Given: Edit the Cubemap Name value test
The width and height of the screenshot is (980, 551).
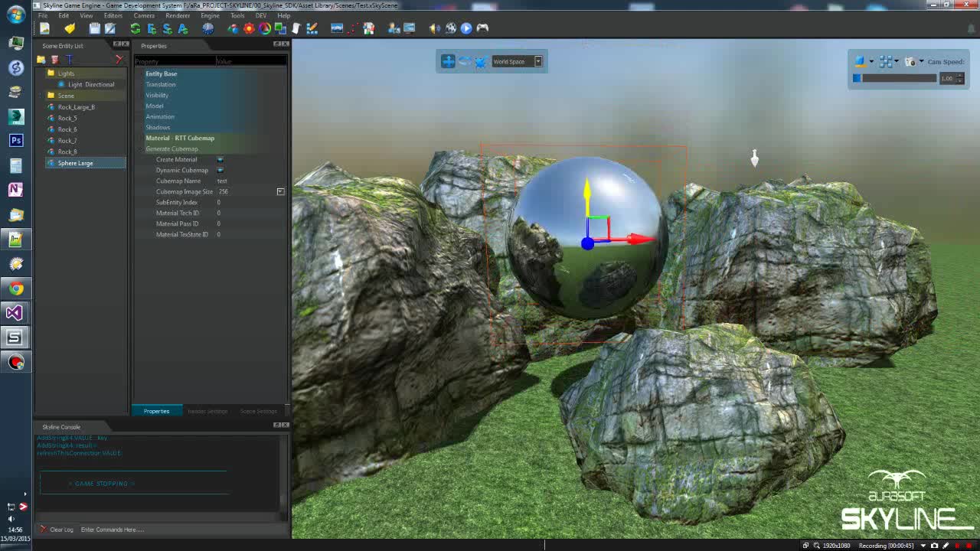Looking at the screenshot, I should 222,181.
